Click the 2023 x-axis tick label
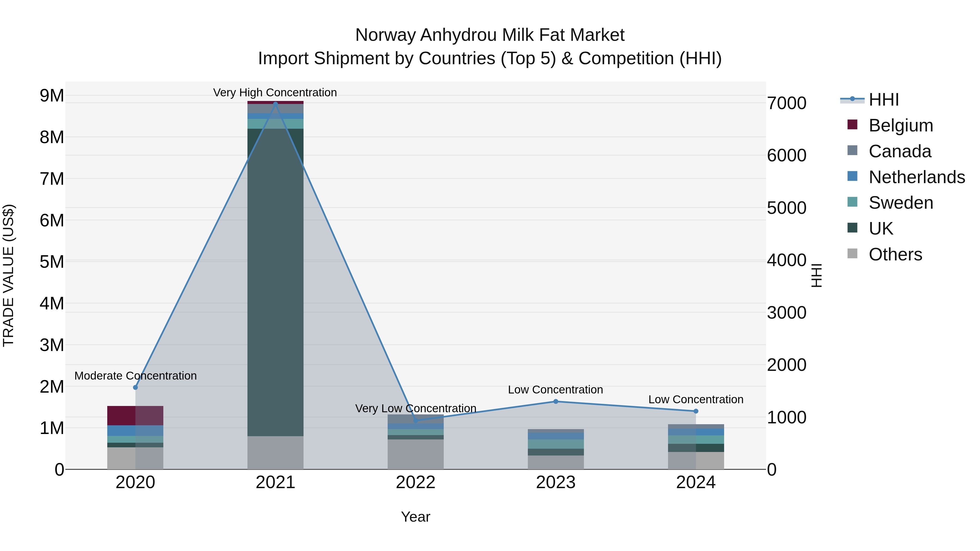980x551 pixels. pyautogui.click(x=555, y=482)
